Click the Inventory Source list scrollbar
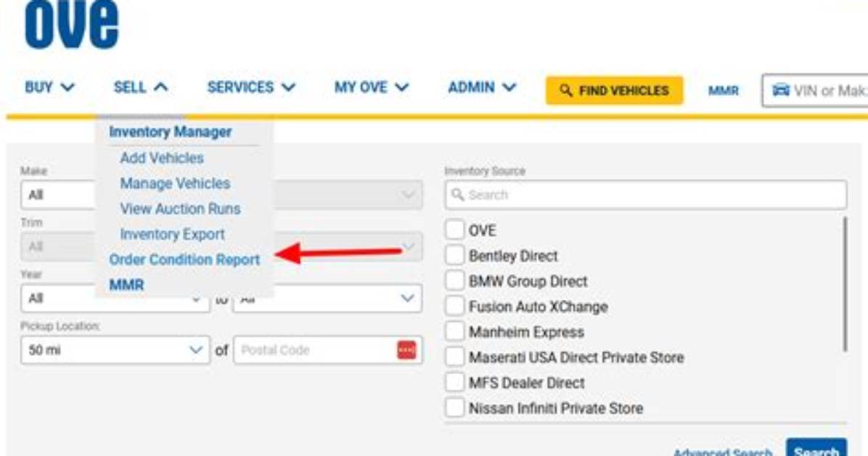This screenshot has height=456, width=868. pyautogui.click(x=845, y=284)
